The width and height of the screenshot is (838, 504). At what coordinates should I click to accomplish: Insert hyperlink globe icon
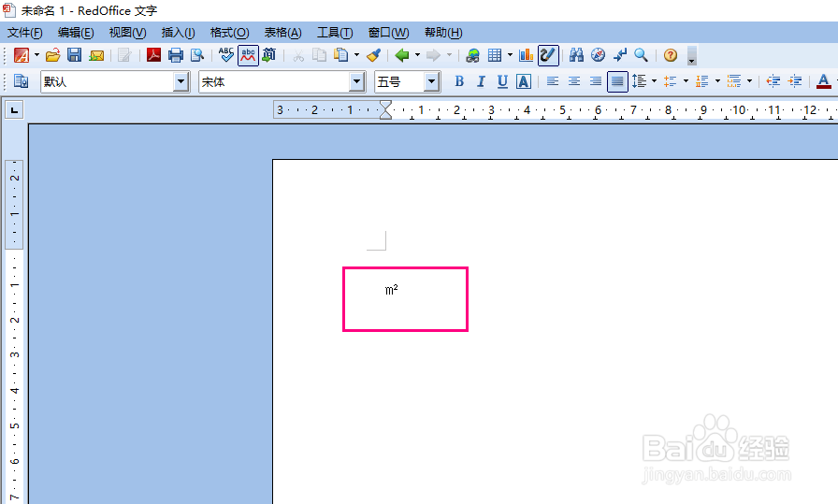pyautogui.click(x=472, y=55)
